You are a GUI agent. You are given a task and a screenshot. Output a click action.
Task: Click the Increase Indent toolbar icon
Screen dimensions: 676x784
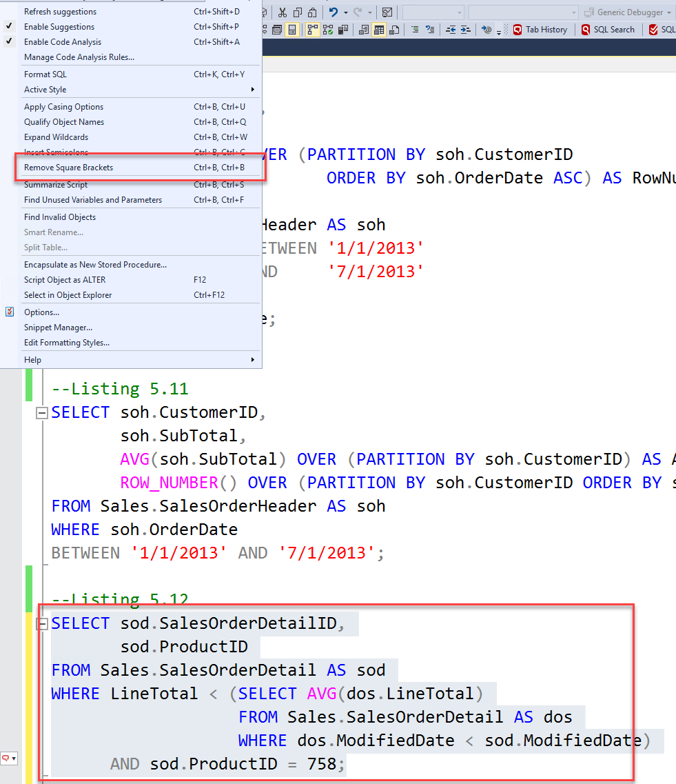466,30
